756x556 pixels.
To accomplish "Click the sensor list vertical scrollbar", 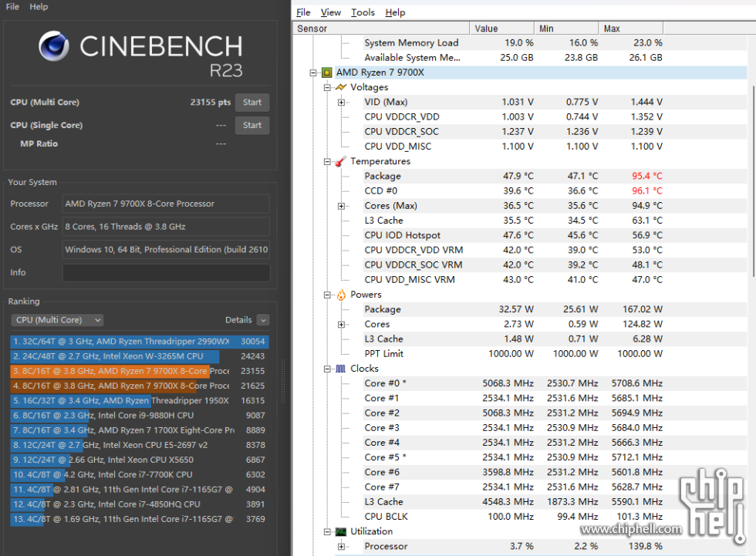I will tap(753, 181).
